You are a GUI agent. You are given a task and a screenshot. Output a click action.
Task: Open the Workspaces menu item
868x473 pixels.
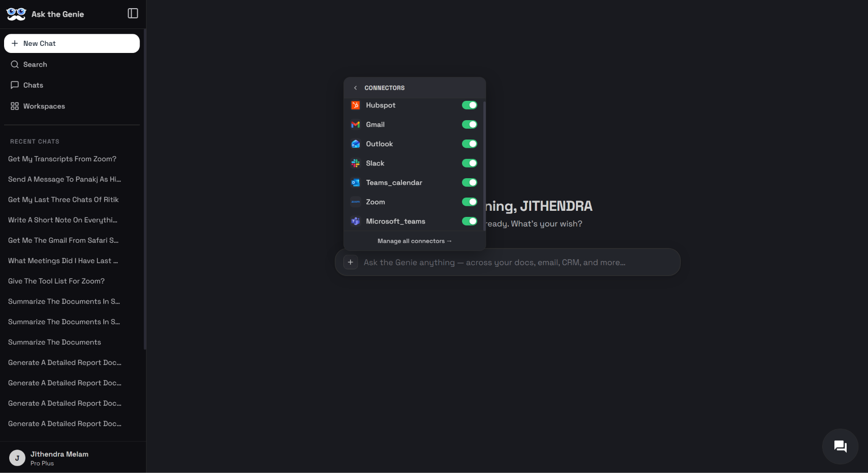click(x=72, y=106)
